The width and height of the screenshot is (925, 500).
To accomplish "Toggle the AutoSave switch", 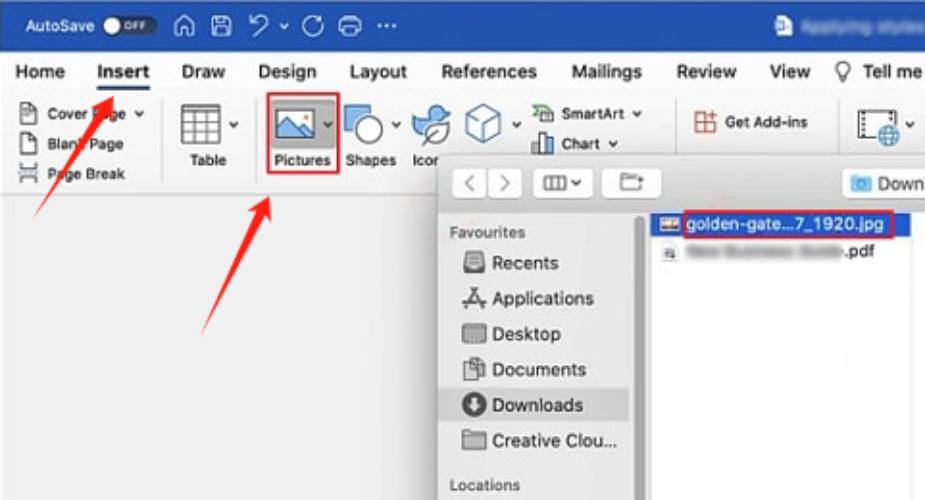I will click(128, 26).
